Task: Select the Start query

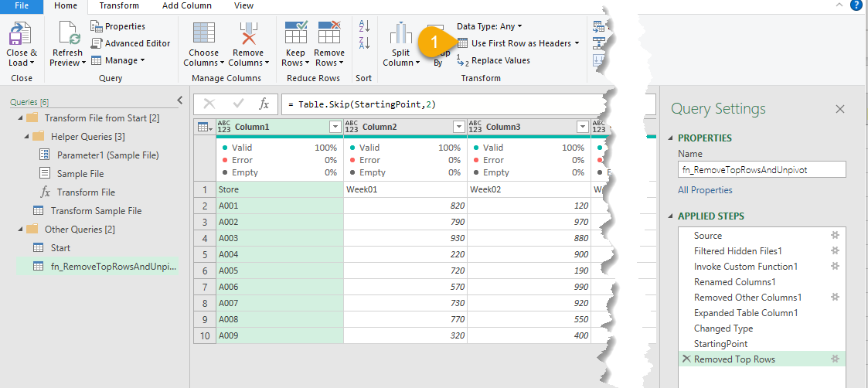Action: point(60,248)
